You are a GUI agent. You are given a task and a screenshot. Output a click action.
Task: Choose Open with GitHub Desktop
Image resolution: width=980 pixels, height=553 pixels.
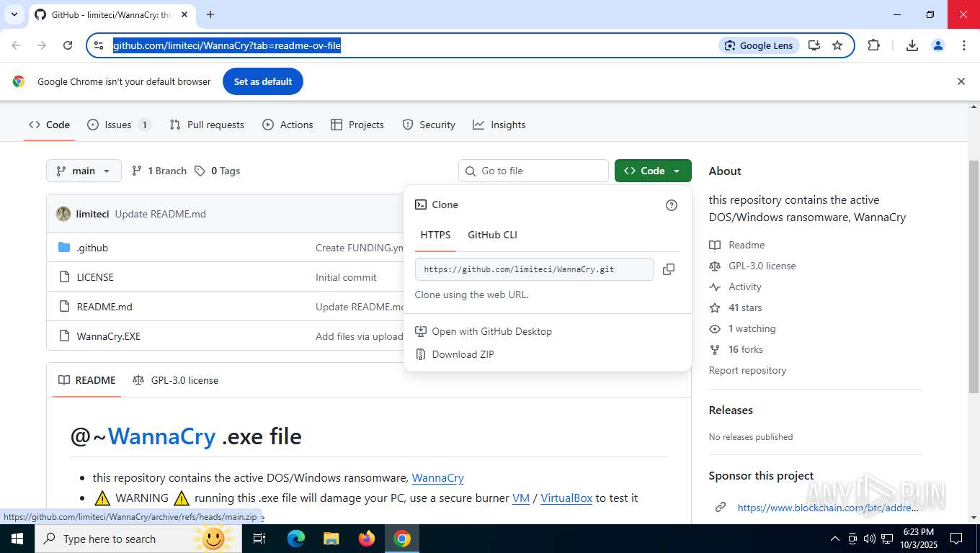coord(484,331)
